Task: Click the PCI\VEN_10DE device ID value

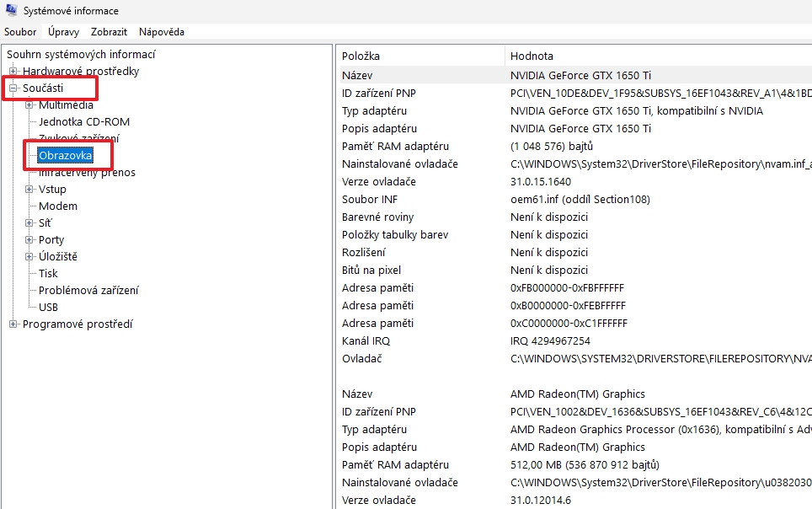Action: [660, 94]
